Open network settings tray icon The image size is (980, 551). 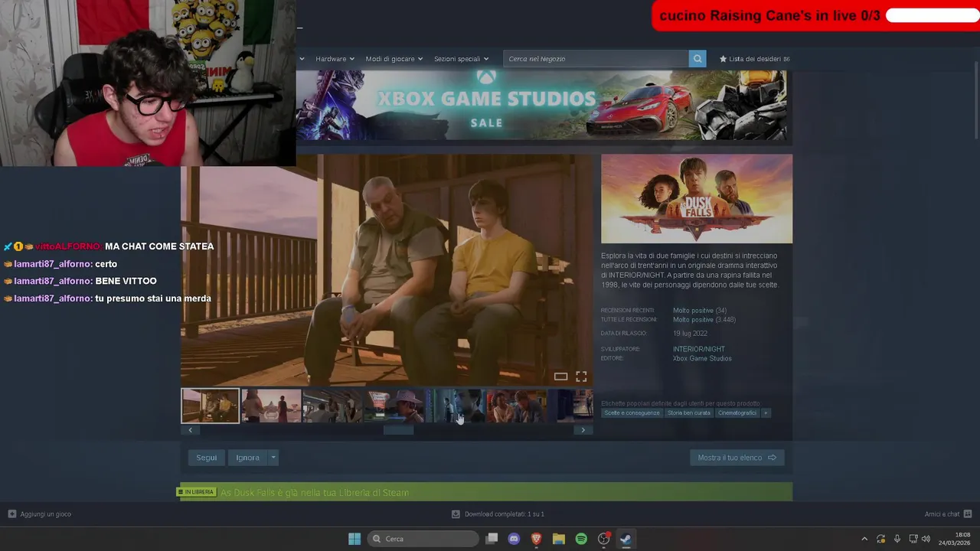coord(913,539)
